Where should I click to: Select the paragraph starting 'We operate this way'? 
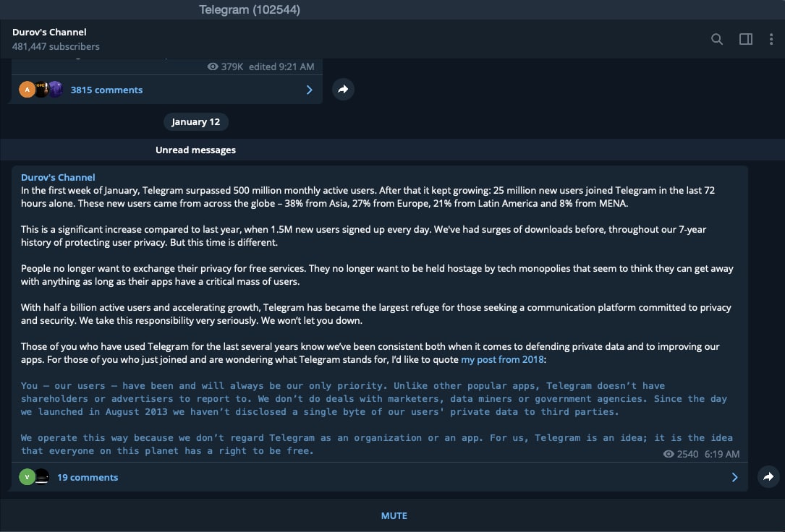(377, 444)
